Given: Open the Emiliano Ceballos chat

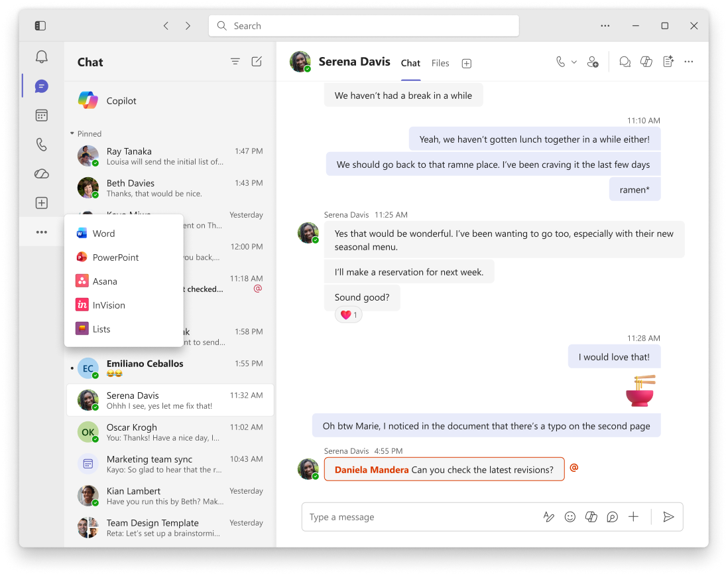Looking at the screenshot, I should [x=170, y=368].
